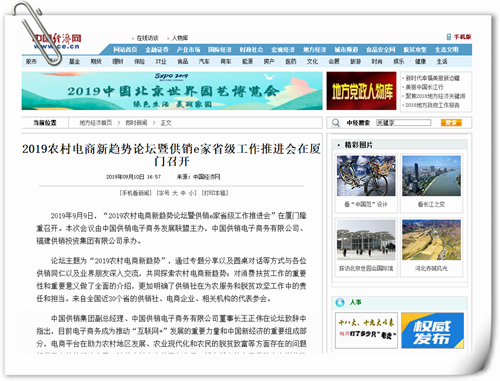Go to 地方经济首页 breadcrumb link
This screenshot has width=500, height=381.
click(96, 123)
